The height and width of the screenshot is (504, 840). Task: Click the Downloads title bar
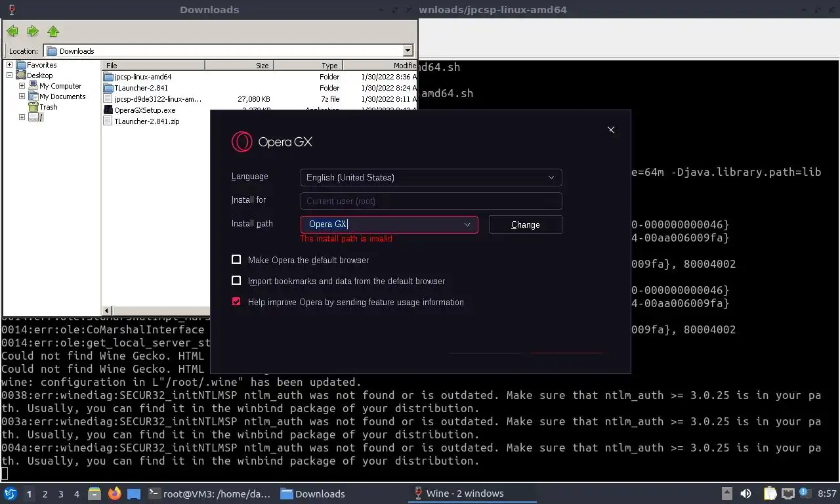pos(209,10)
